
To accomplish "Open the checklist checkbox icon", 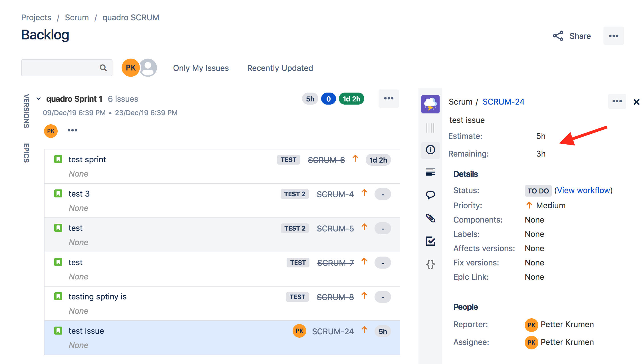I will pyautogui.click(x=430, y=241).
